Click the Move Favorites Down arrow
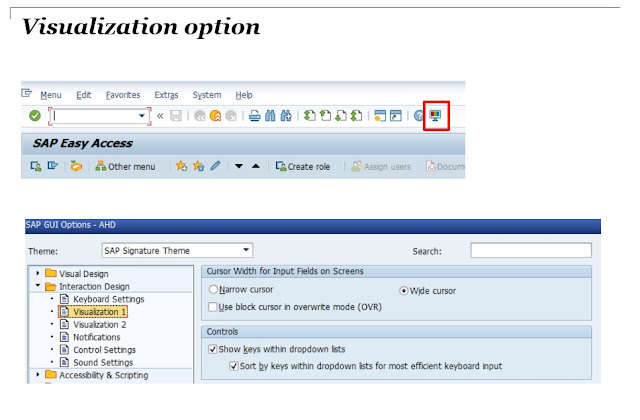 (239, 166)
